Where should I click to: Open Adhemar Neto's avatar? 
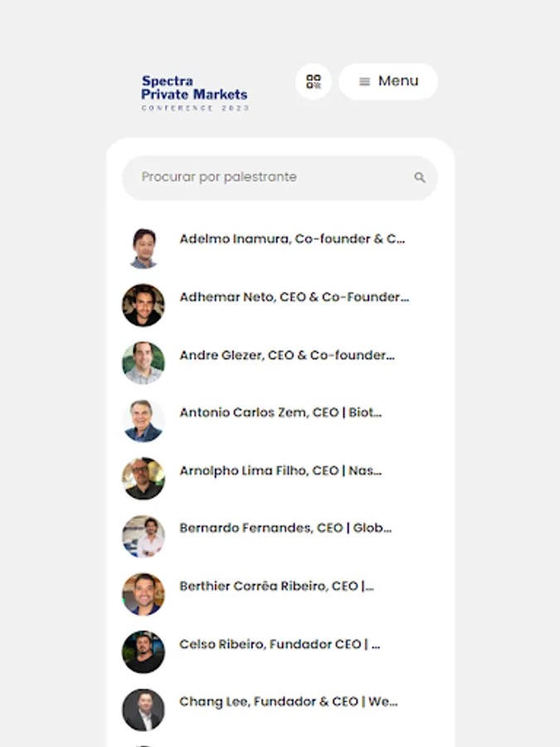click(144, 305)
